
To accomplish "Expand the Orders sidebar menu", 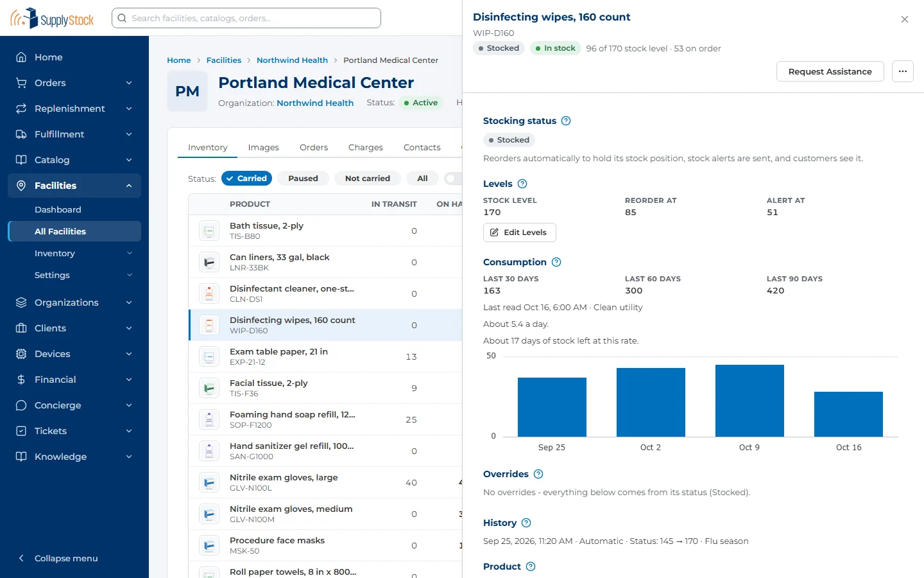I will tap(74, 83).
